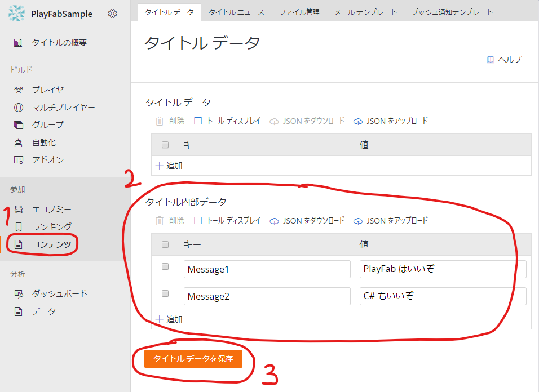Check the select-all box in the タイトル内部データ header
The width and height of the screenshot is (539, 392).
165,244
